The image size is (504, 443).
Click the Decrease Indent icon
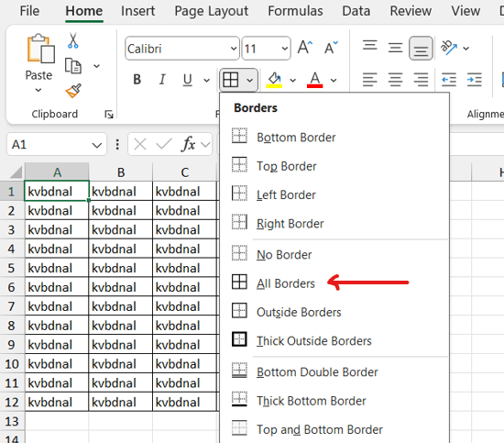click(449, 80)
